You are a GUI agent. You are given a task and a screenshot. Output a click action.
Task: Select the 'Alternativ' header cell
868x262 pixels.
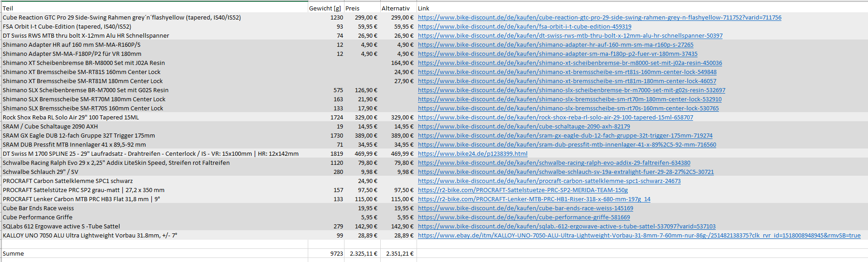[395, 8]
